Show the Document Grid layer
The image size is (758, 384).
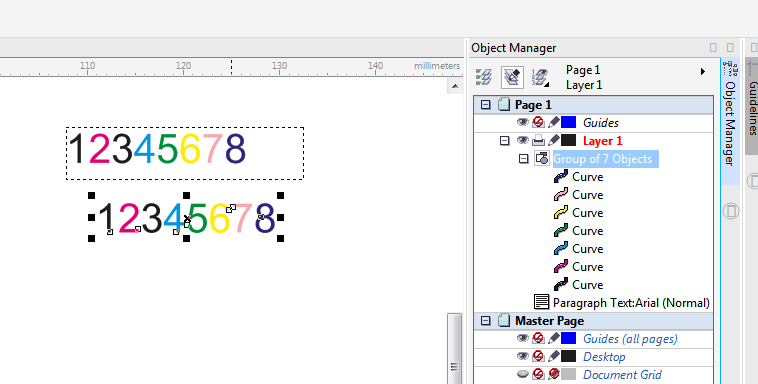pyautogui.click(x=523, y=374)
